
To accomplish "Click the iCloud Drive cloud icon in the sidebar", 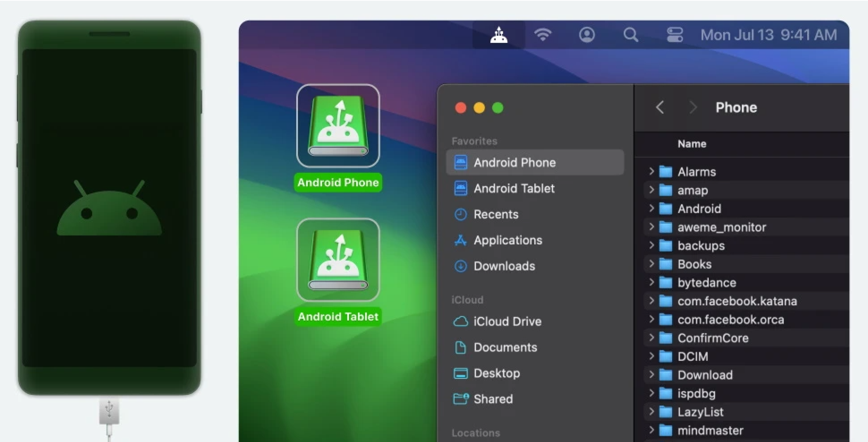I will 460,321.
